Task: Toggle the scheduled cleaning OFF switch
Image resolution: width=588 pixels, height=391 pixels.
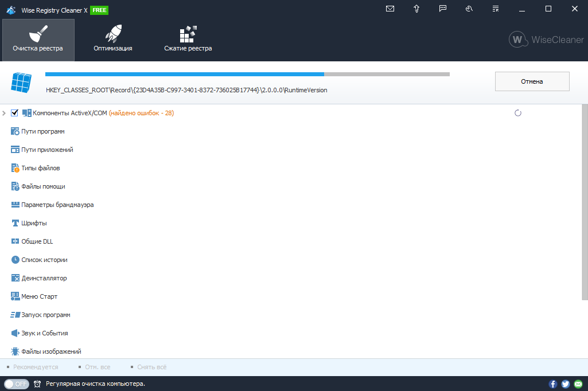Action: click(17, 384)
